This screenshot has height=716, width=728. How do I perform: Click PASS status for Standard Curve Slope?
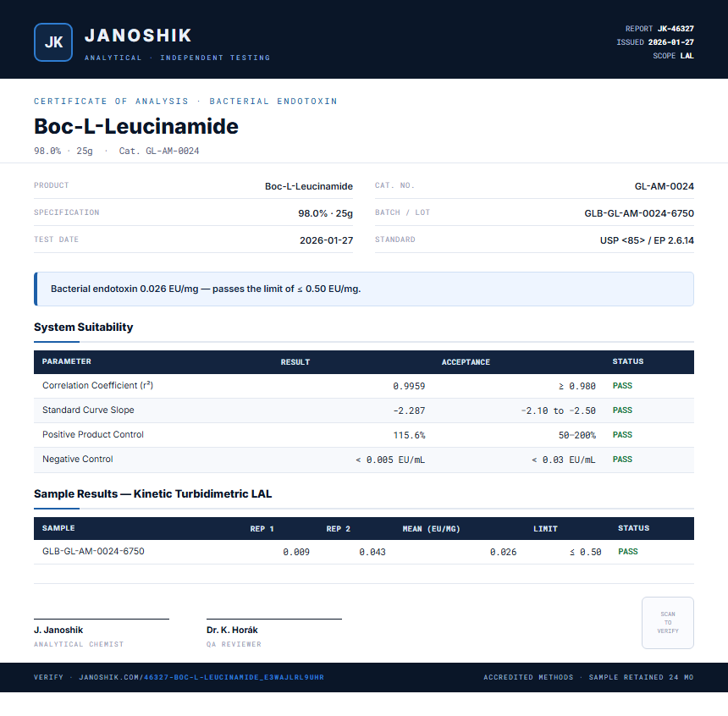click(x=622, y=410)
